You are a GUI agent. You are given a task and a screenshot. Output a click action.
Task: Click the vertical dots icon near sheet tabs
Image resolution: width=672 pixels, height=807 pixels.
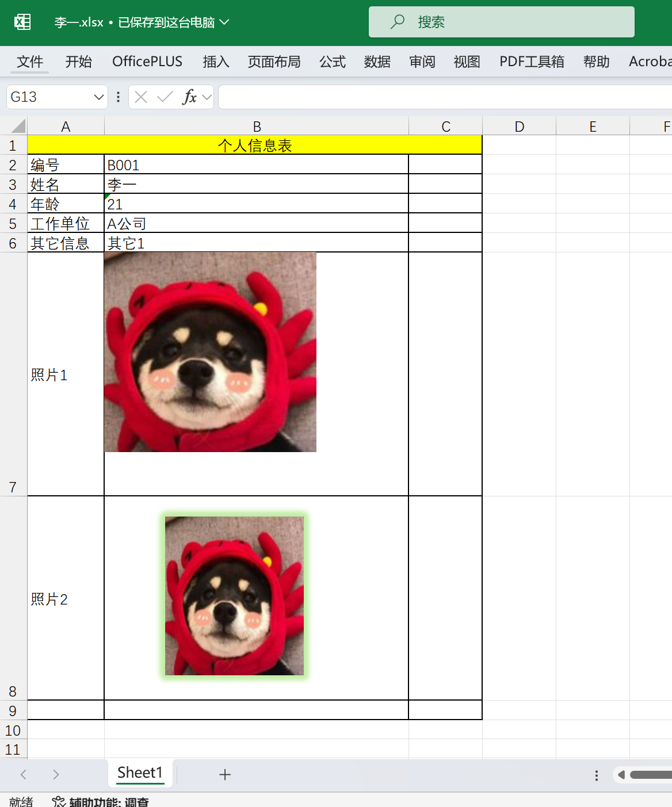pyautogui.click(x=595, y=775)
